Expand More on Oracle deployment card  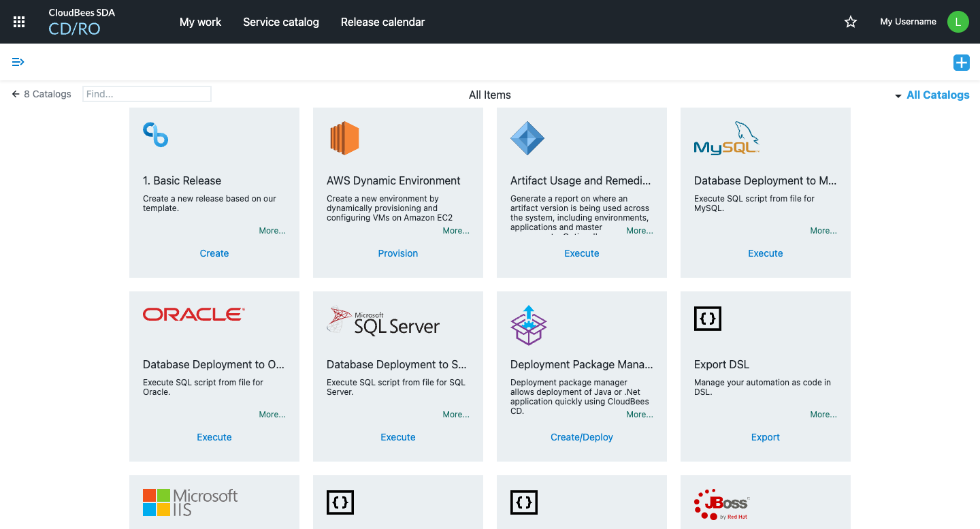272,415
